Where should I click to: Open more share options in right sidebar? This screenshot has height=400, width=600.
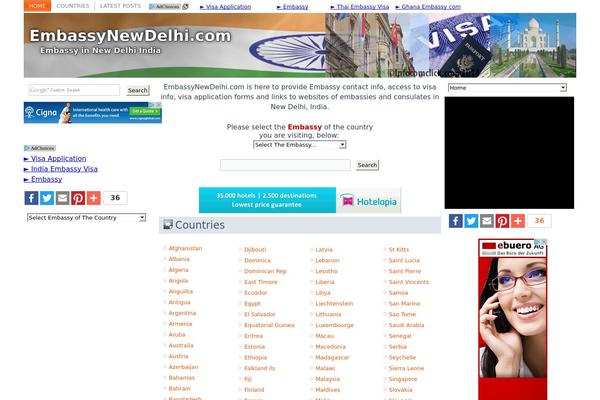(518, 221)
